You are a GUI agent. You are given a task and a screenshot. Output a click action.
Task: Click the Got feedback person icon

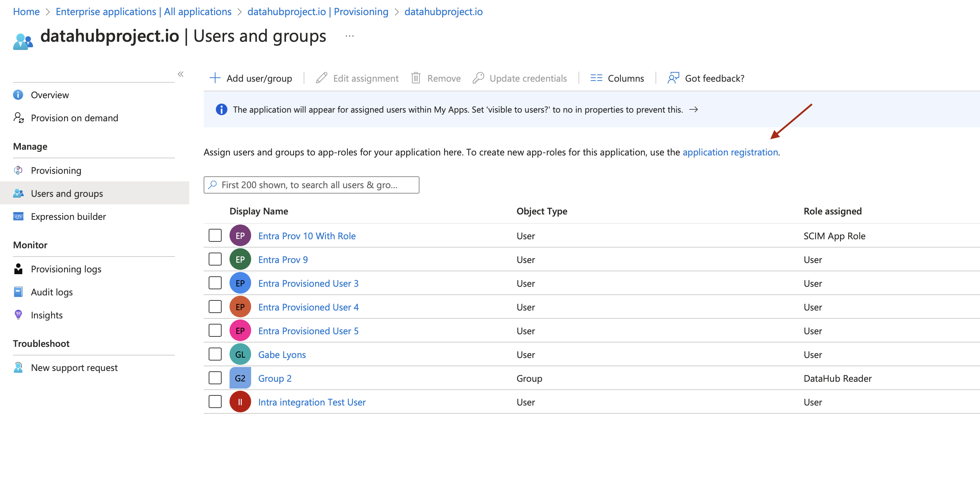[x=673, y=78]
